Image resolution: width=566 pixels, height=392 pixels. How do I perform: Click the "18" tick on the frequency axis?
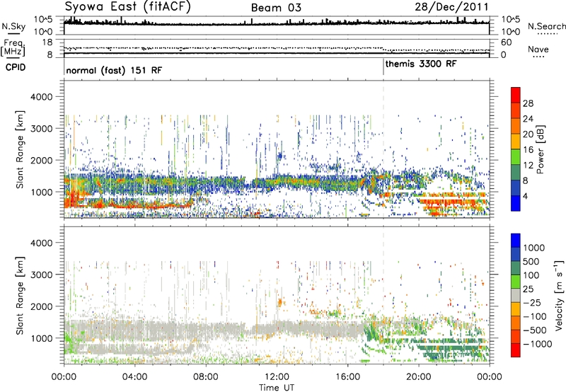click(47, 42)
